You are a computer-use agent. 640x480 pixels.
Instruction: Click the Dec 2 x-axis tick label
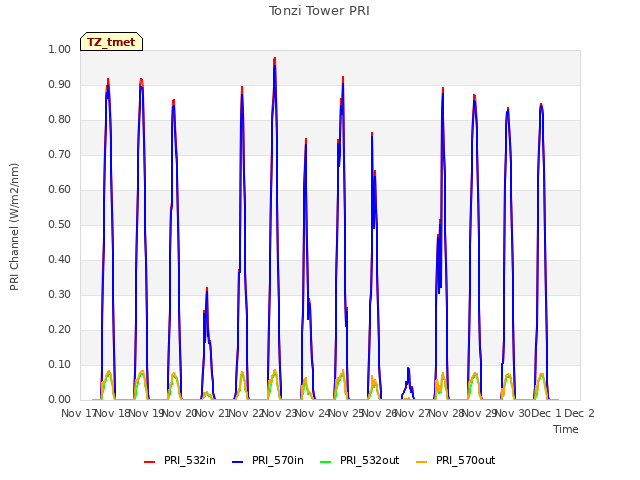coord(579,413)
